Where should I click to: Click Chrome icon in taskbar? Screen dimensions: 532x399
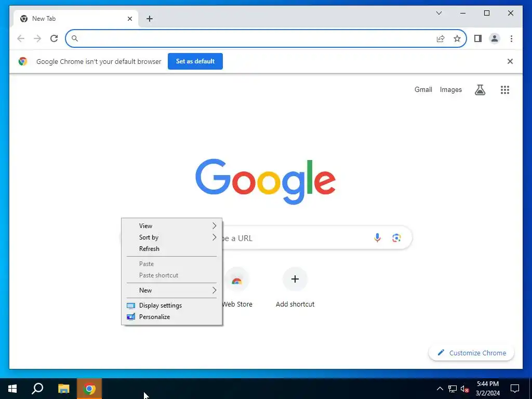tap(89, 389)
